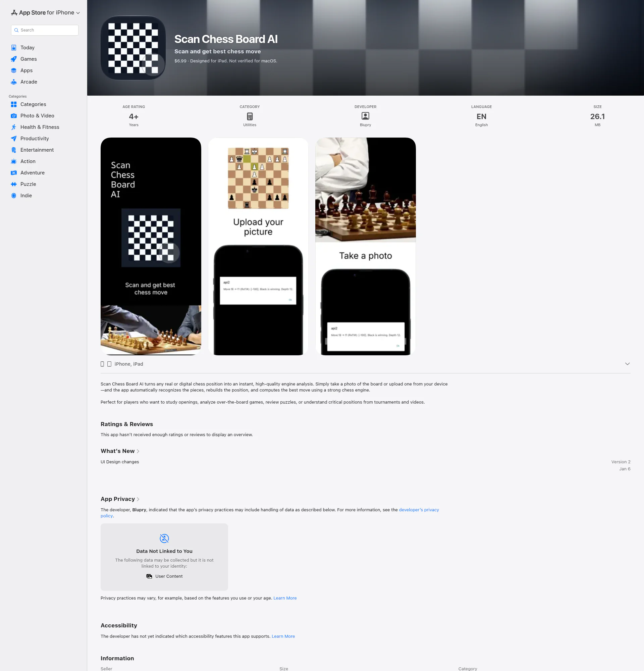
Task: Open the App Store for iPhone dropdown
Action: 46,13
